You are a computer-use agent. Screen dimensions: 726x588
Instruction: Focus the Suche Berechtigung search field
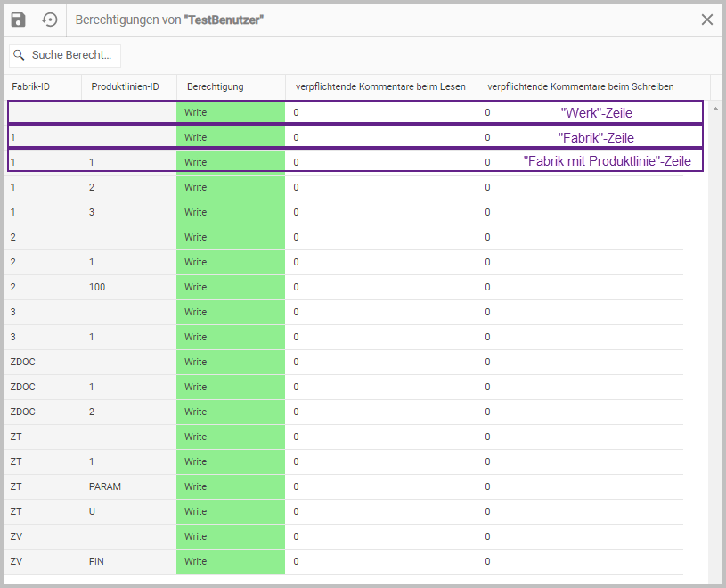pyautogui.click(x=71, y=55)
